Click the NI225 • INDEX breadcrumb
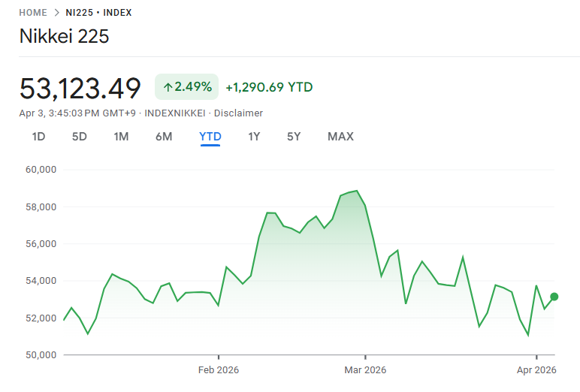 point(98,13)
